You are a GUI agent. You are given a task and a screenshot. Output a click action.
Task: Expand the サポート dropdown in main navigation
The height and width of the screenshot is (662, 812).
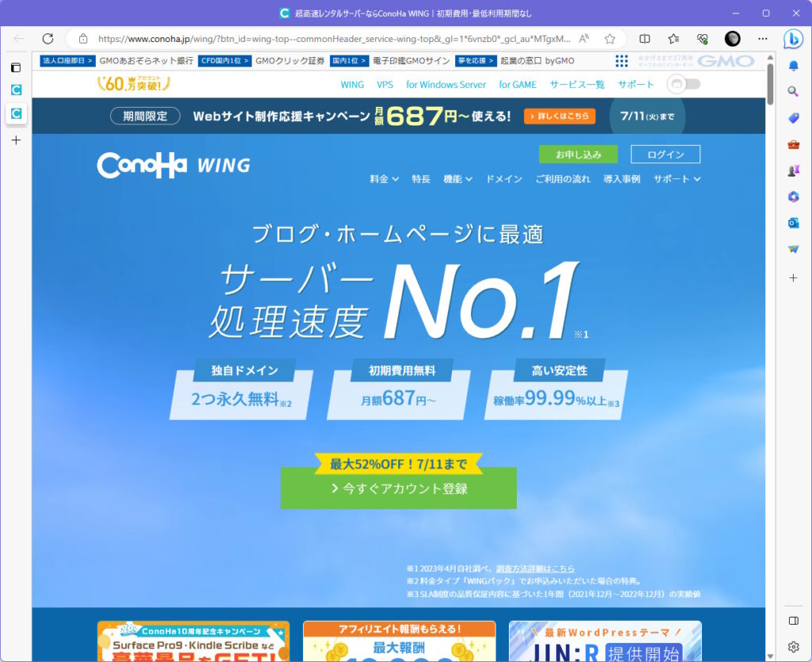(x=676, y=179)
